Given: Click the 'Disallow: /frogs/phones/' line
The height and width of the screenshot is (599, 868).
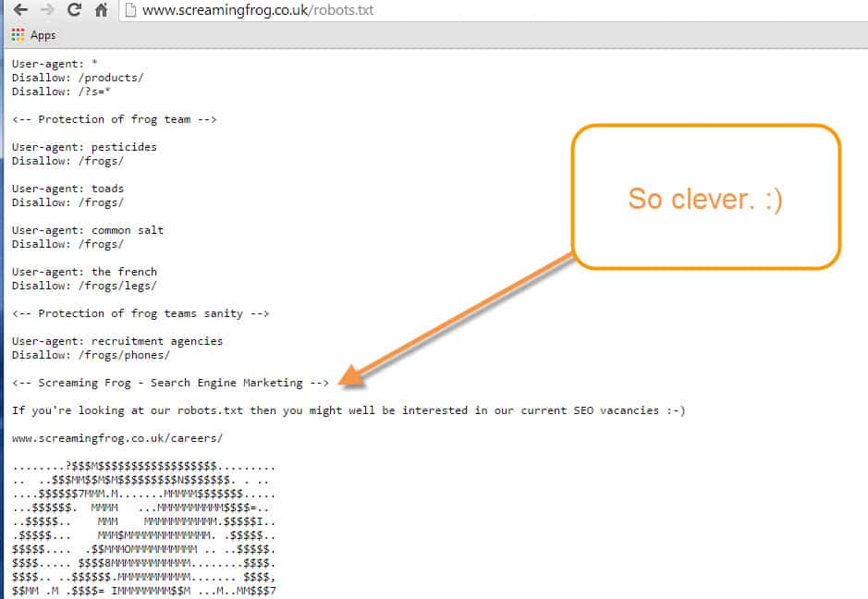Looking at the screenshot, I should [x=91, y=355].
